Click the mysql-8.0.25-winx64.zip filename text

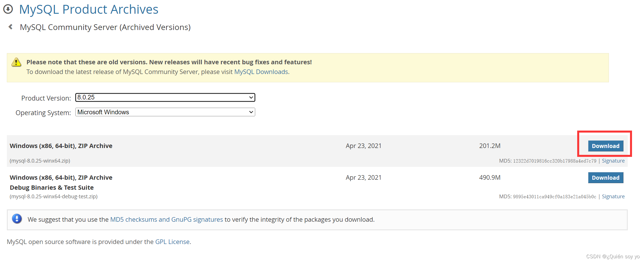[x=40, y=161]
